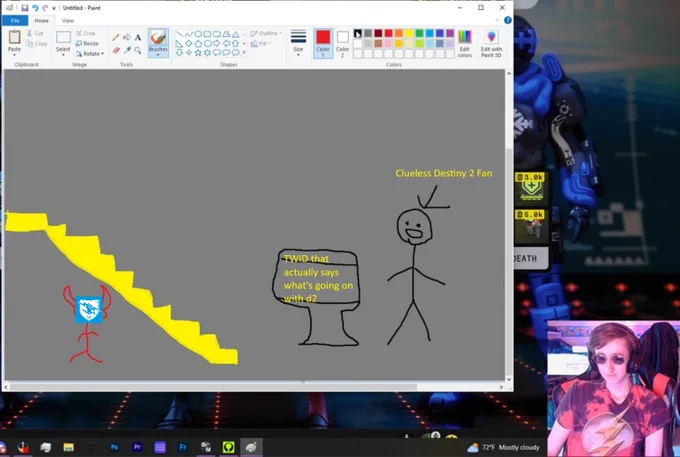This screenshot has width=680, height=457.
Task: Open the Paste dropdown arrow
Action: click(14, 55)
